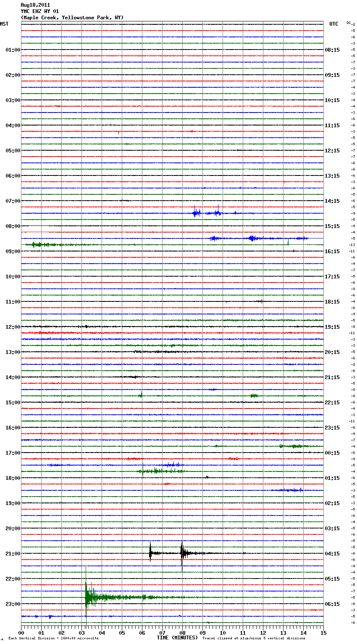
Task: Click the 01:15 UTC time label
Action: tap(332, 478)
